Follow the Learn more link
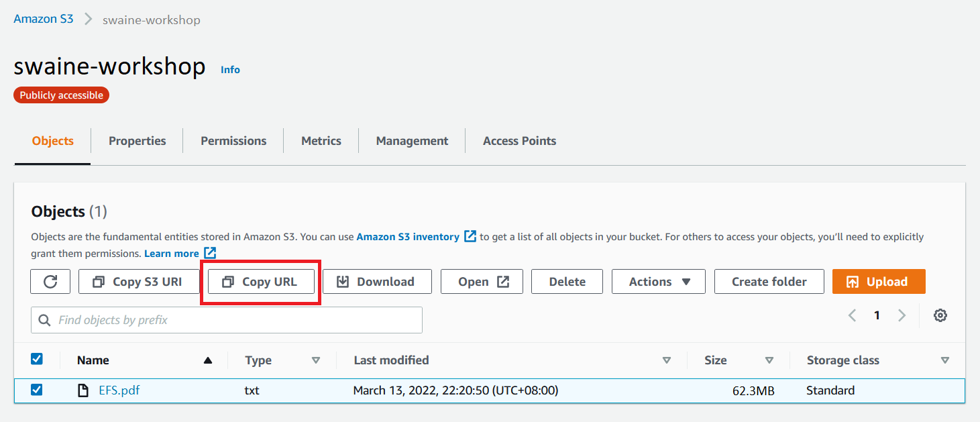This screenshot has width=980, height=422. (172, 254)
